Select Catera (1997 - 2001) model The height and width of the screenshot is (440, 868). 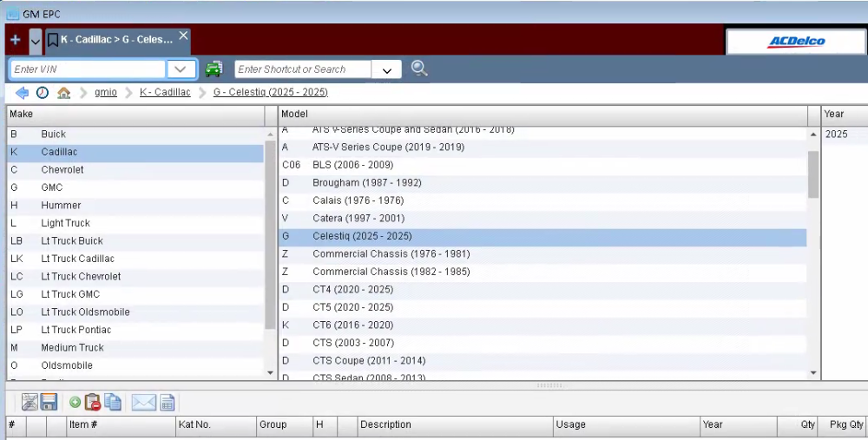[542, 218]
